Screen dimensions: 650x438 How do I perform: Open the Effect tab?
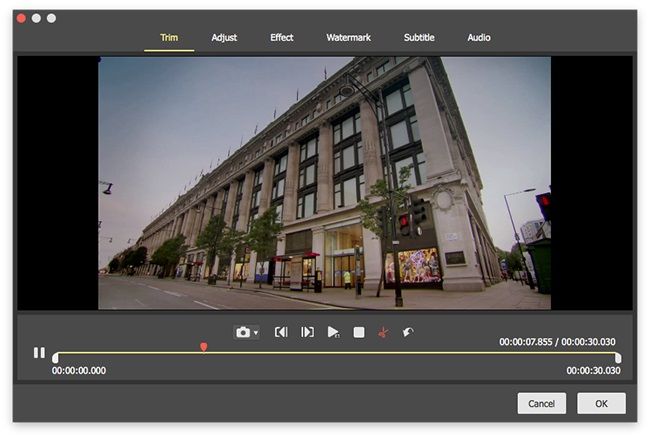(282, 38)
